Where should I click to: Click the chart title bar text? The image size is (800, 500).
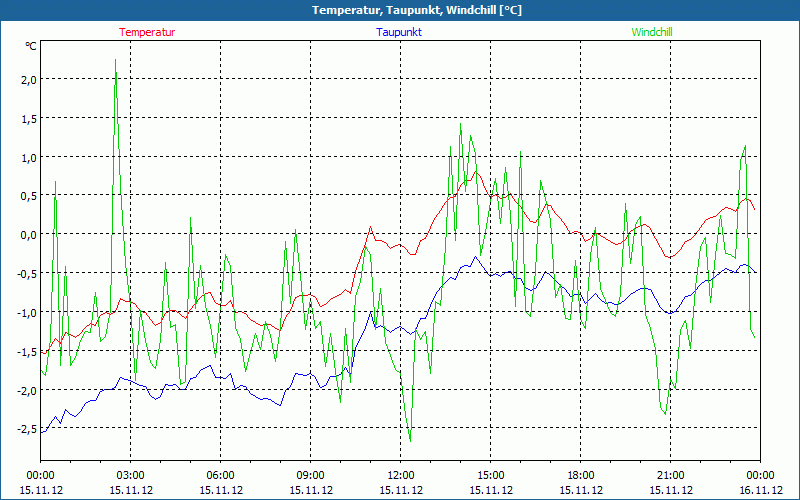[400, 10]
